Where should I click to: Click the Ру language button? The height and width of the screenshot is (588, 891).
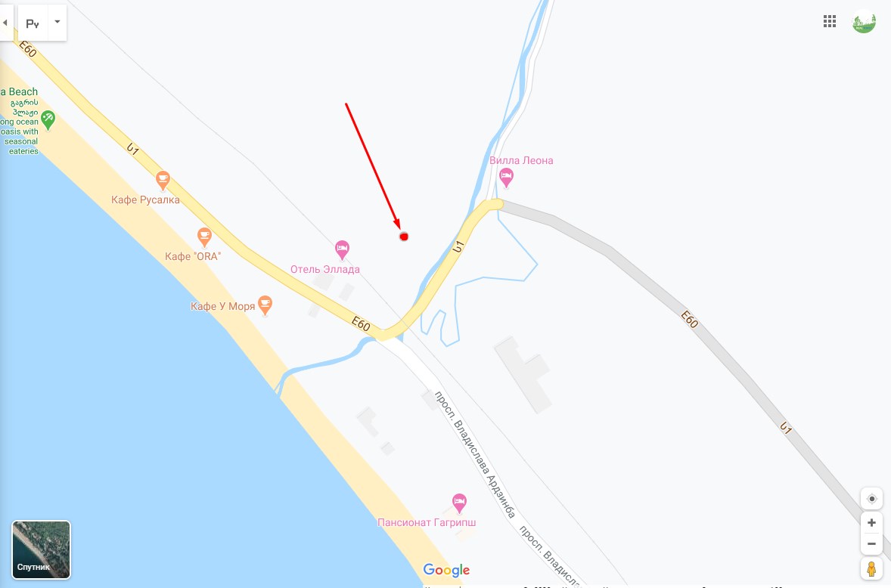click(33, 23)
